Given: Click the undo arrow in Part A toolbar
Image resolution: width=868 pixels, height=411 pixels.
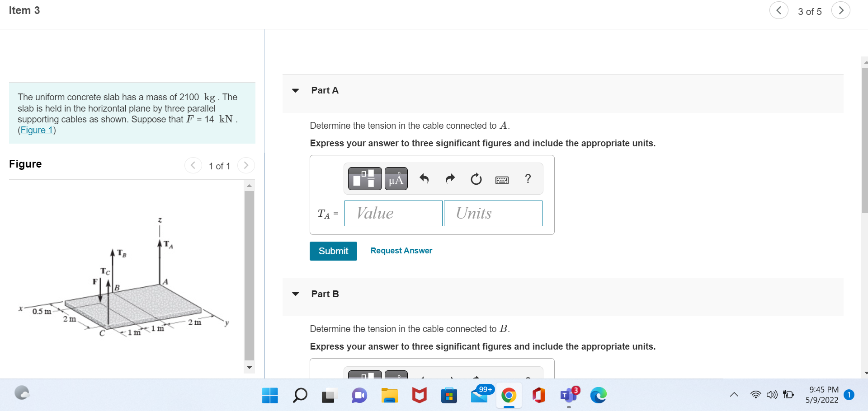Looking at the screenshot, I should point(424,179).
